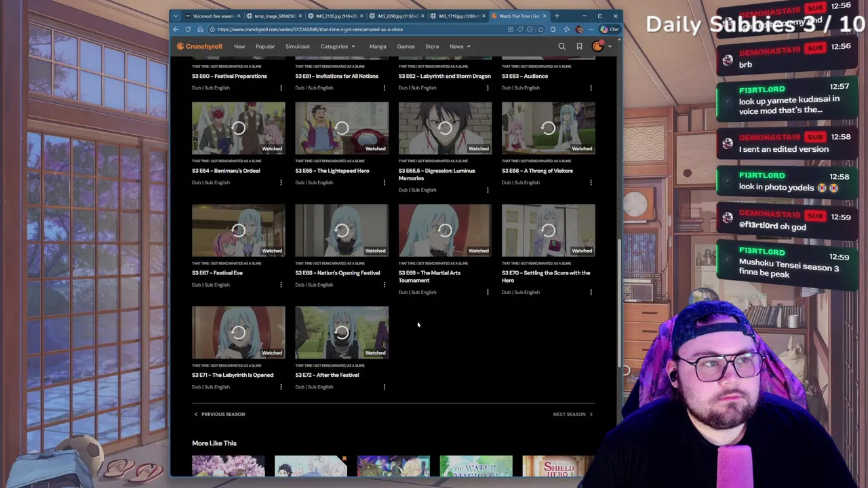
Task: Expand the Categories dropdown
Action: coord(338,47)
